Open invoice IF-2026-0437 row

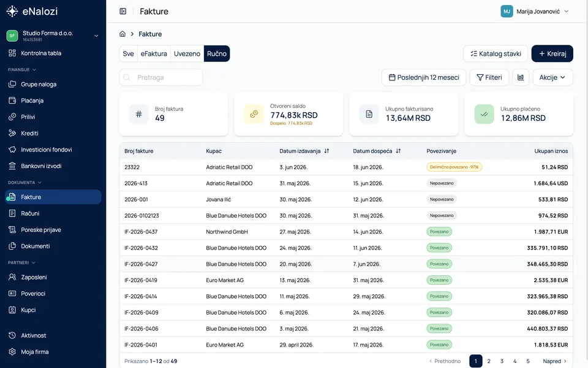[346, 232]
